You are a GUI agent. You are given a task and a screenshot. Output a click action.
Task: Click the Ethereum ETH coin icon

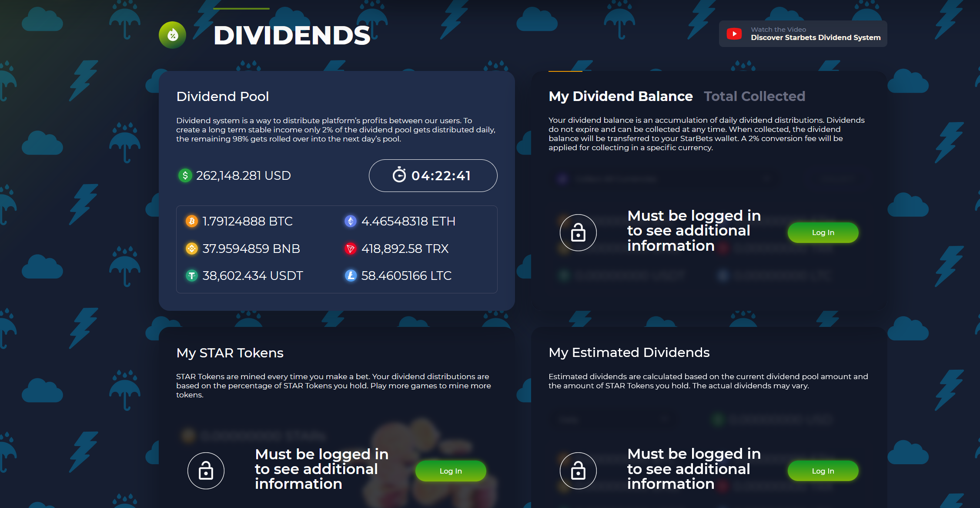tap(351, 221)
